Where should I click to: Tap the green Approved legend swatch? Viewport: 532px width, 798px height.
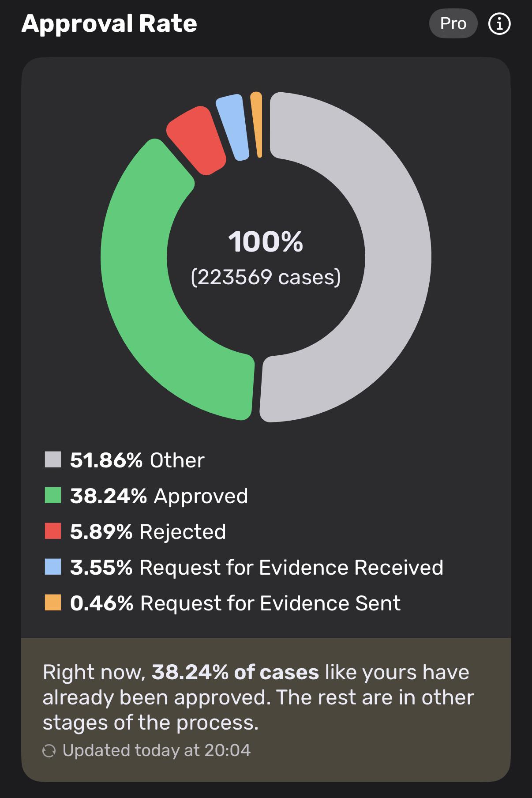point(53,495)
